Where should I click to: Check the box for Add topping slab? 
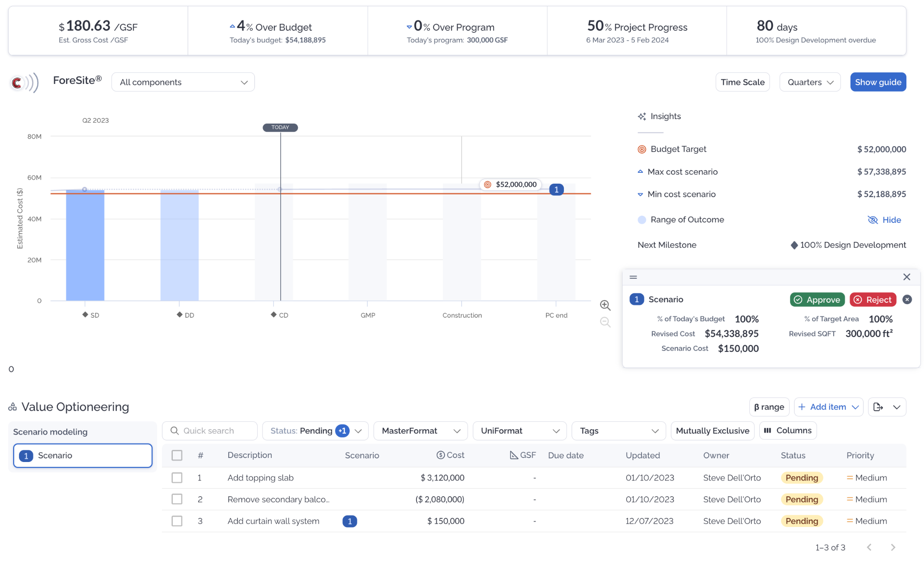tap(177, 478)
